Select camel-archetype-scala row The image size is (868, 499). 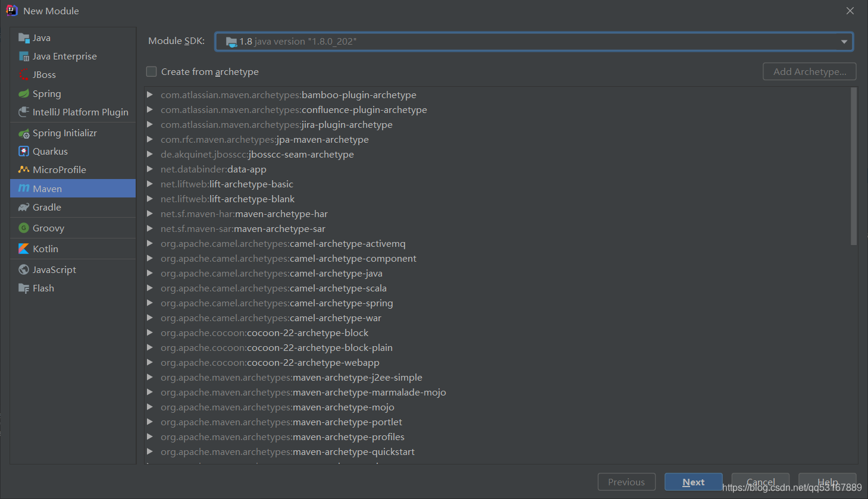(x=497, y=288)
